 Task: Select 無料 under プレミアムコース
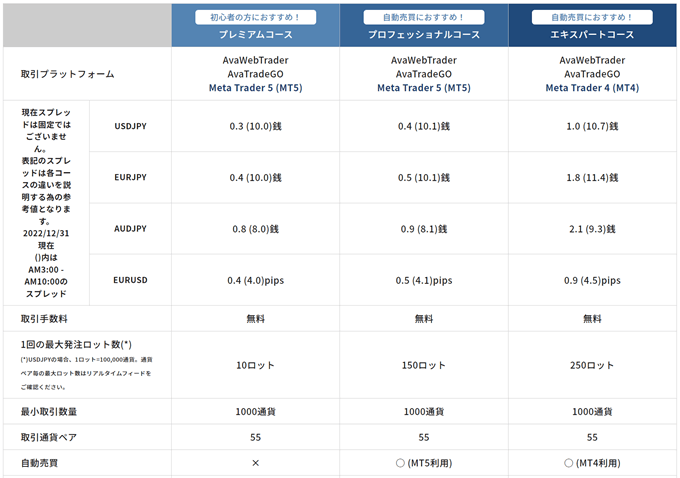[255, 319]
